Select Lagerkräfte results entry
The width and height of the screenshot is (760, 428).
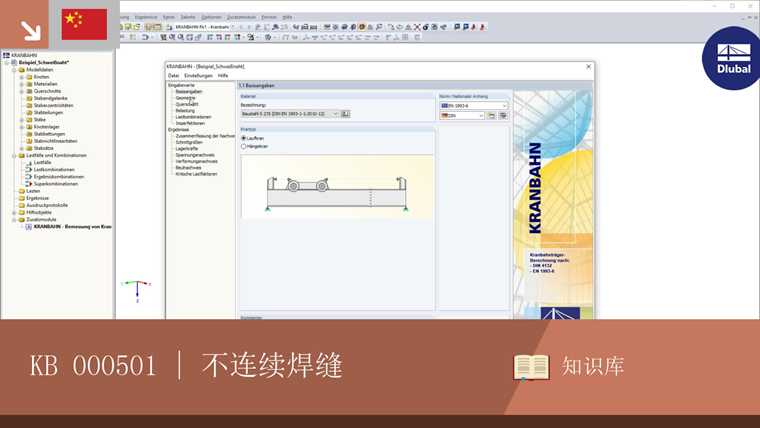(187, 149)
